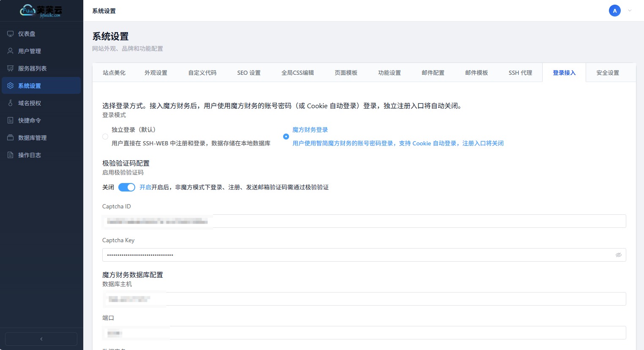Viewport: 644px width, 350px height.
Task: Open 服务器列表 in sidebar
Action: 41,68
